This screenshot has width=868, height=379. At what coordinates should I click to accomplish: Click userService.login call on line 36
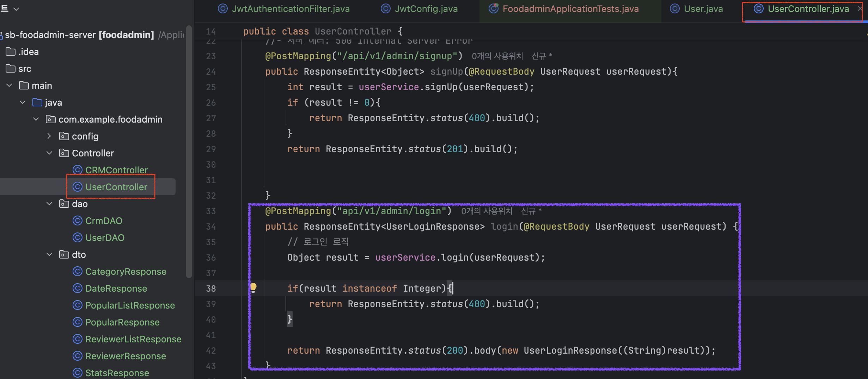tap(460, 257)
